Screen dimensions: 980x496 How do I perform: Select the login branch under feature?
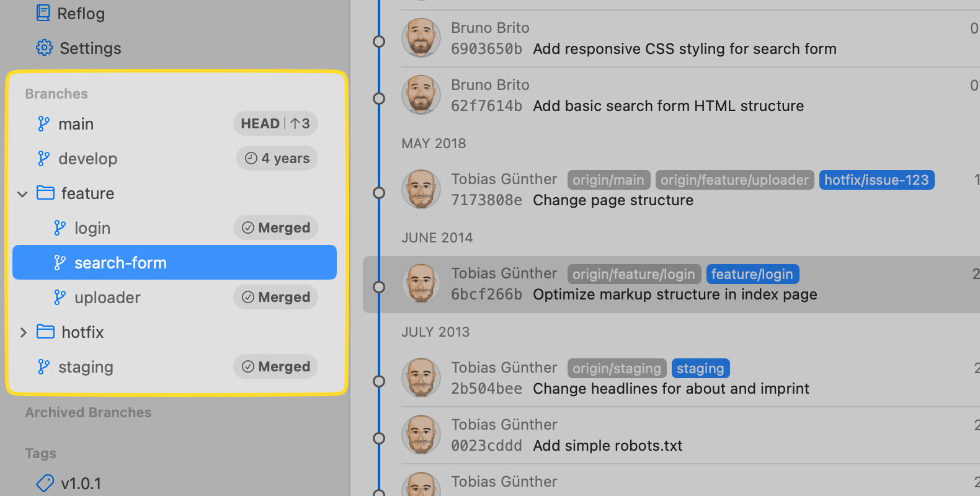click(92, 228)
